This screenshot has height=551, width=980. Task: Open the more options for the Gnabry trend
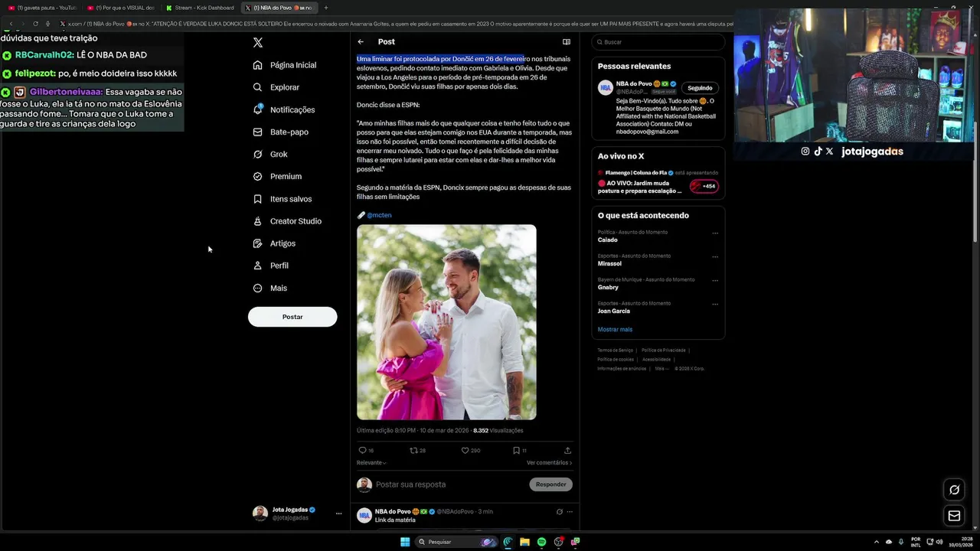click(x=715, y=280)
